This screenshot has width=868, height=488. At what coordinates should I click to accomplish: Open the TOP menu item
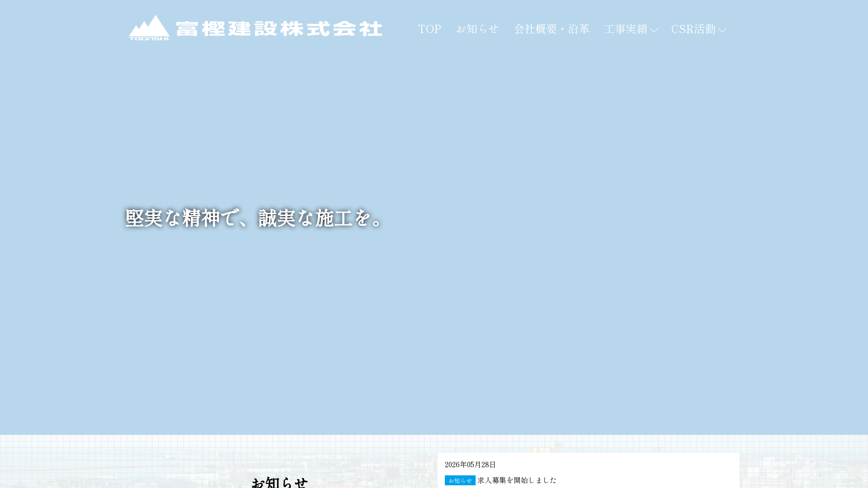point(429,29)
